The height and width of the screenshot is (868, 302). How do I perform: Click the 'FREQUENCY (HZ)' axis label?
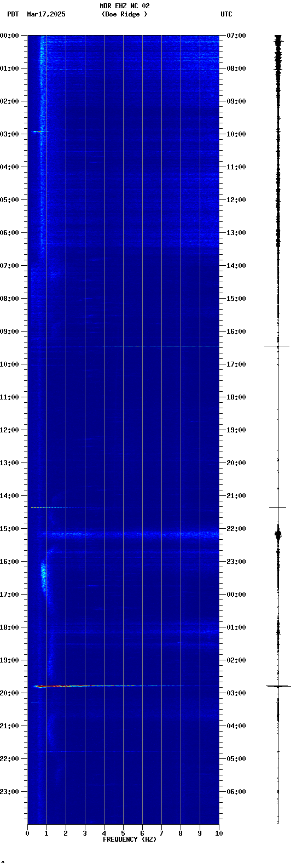(x=130, y=840)
